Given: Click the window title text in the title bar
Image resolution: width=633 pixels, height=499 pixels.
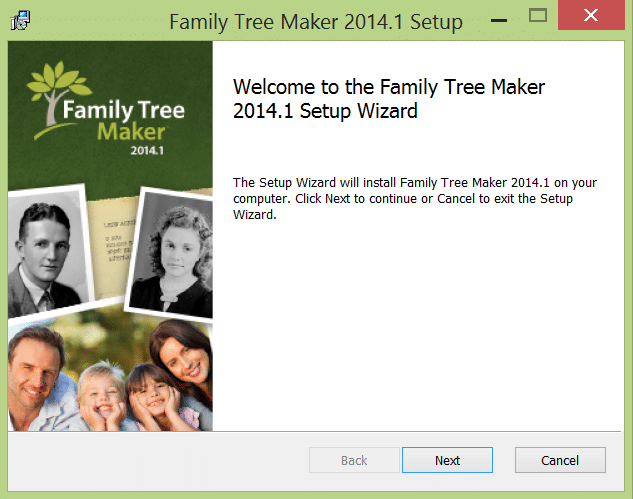Looking at the screenshot, I should (316, 21).
